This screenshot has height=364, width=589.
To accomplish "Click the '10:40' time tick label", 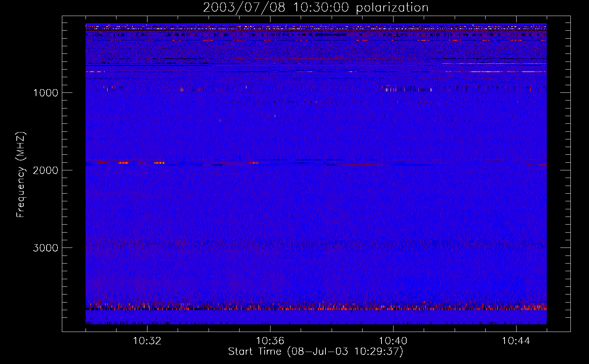I will tap(393, 341).
